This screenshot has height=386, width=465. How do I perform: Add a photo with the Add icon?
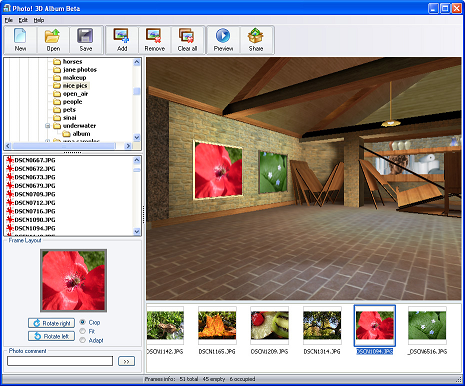[x=122, y=36]
